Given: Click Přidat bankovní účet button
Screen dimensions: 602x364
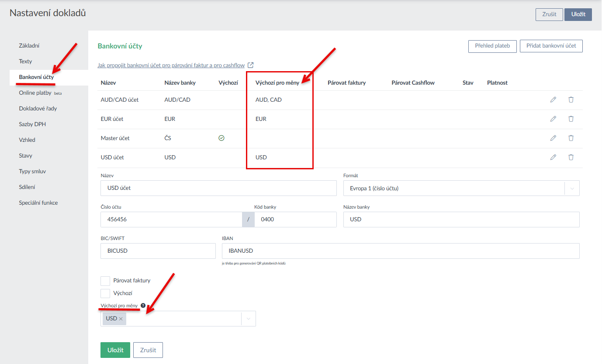Looking at the screenshot, I should [551, 46].
